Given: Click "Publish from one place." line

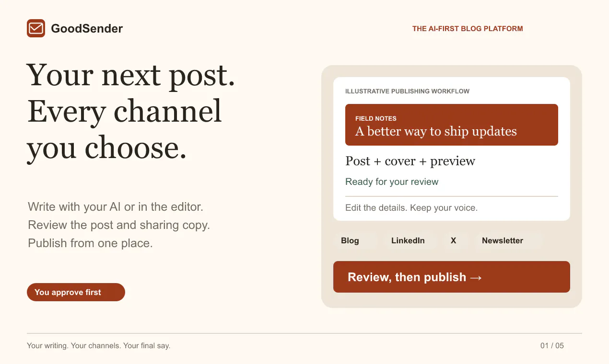Looking at the screenshot, I should point(90,243).
